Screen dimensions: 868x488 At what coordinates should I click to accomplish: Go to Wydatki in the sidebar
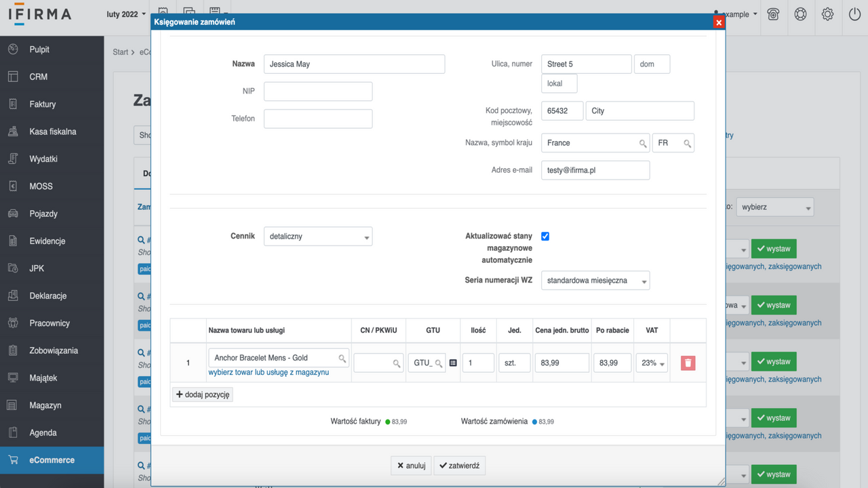click(43, 158)
